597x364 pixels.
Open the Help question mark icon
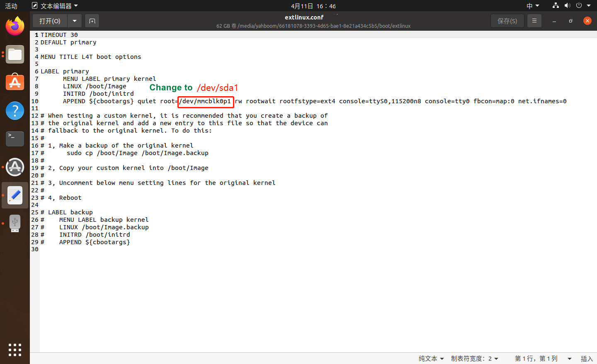coord(15,111)
